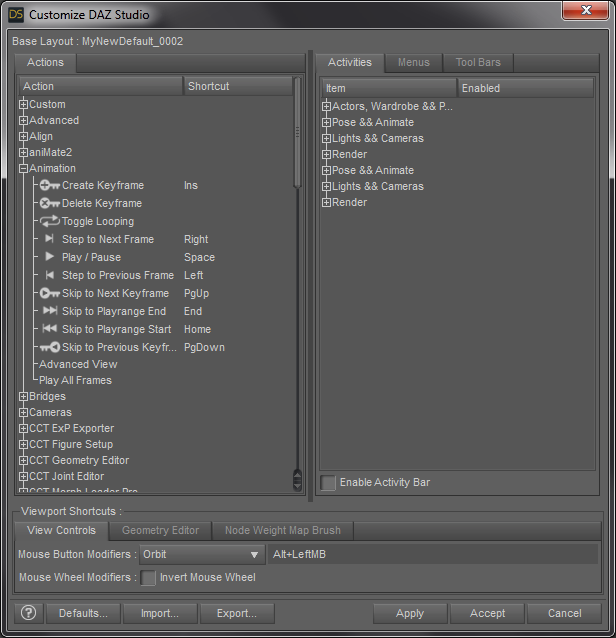
Task: Click the Skip to Playrange Start icon
Action: (50, 328)
